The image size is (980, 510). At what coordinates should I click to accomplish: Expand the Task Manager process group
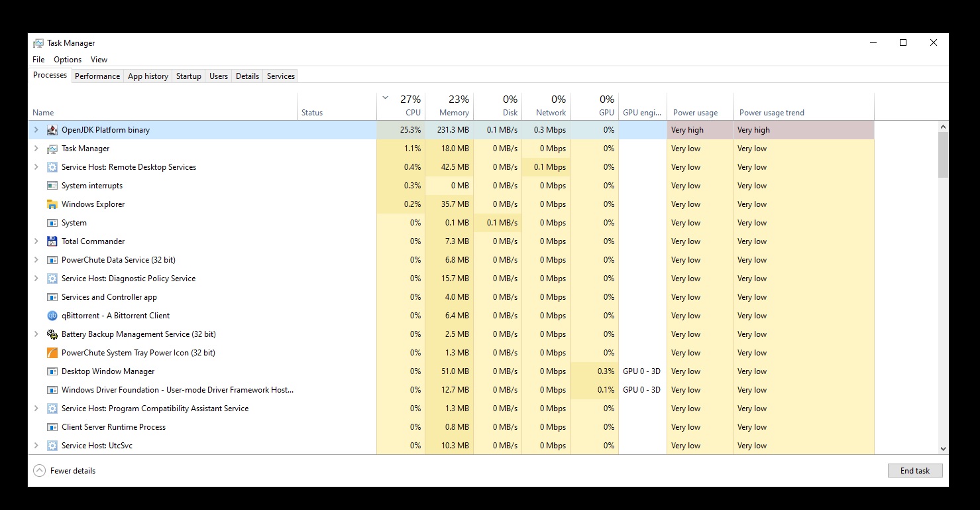pos(36,149)
